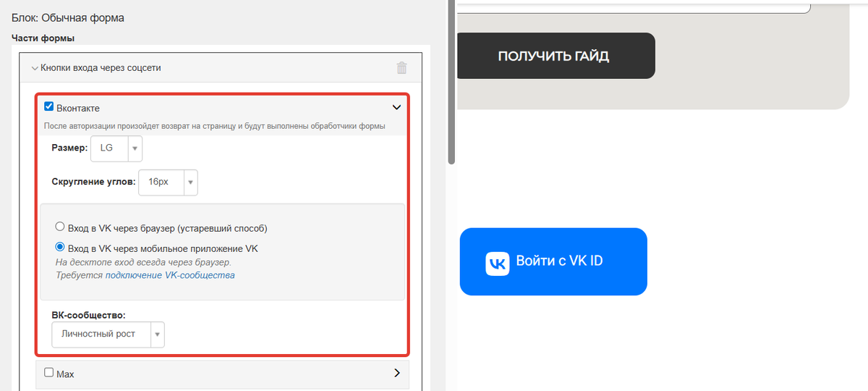Click the Размер label
The height and width of the screenshot is (391, 868).
[69, 148]
